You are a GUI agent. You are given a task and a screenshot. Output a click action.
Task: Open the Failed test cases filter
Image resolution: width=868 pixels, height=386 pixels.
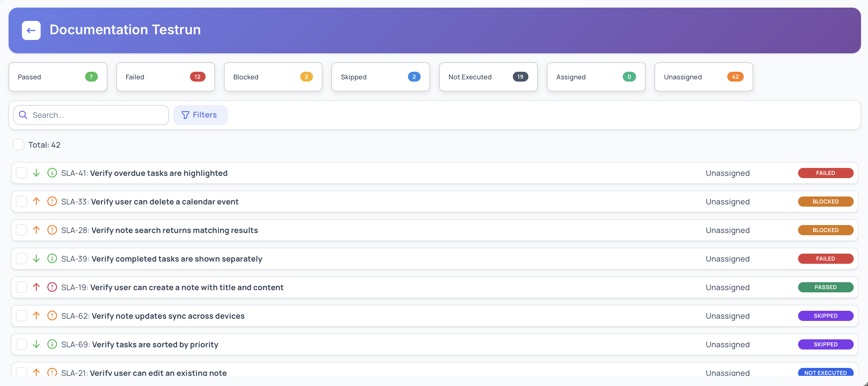click(165, 77)
